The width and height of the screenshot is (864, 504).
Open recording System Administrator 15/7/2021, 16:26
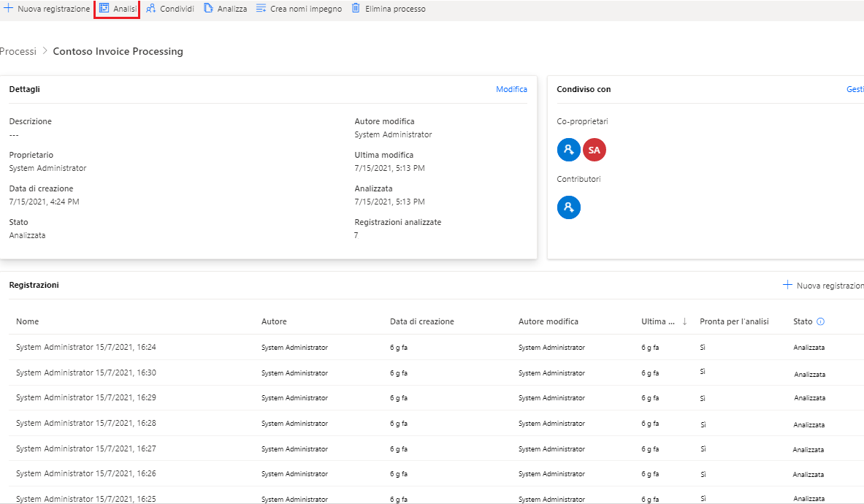86,474
